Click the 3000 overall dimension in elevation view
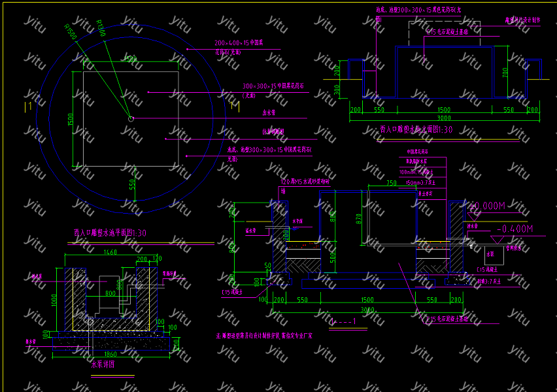 pos(444,118)
